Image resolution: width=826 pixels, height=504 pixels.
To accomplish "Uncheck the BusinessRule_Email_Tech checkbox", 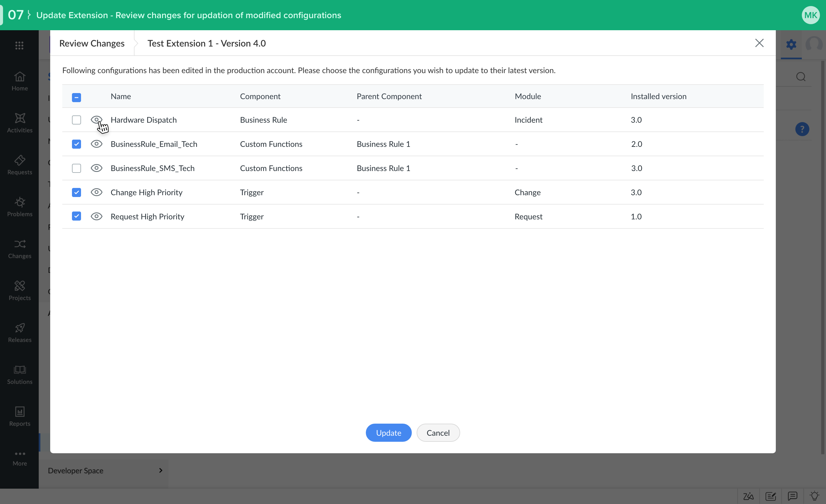I will point(76,144).
